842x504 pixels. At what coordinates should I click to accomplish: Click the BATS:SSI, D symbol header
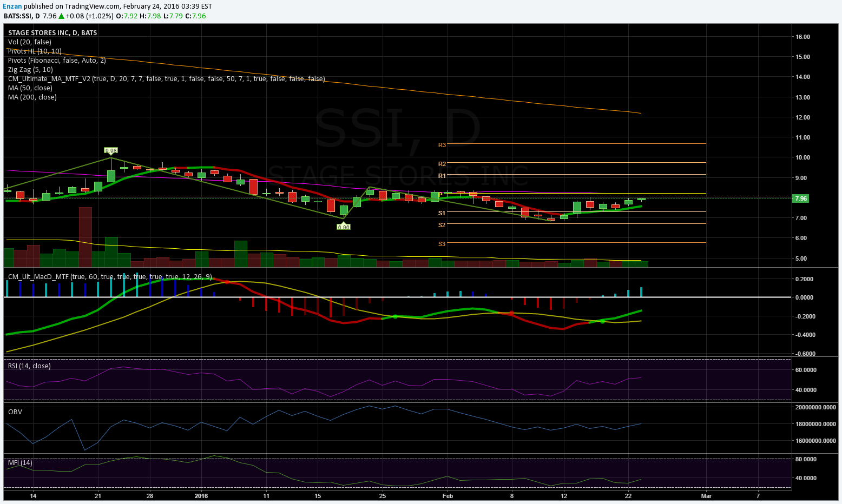coord(21,16)
